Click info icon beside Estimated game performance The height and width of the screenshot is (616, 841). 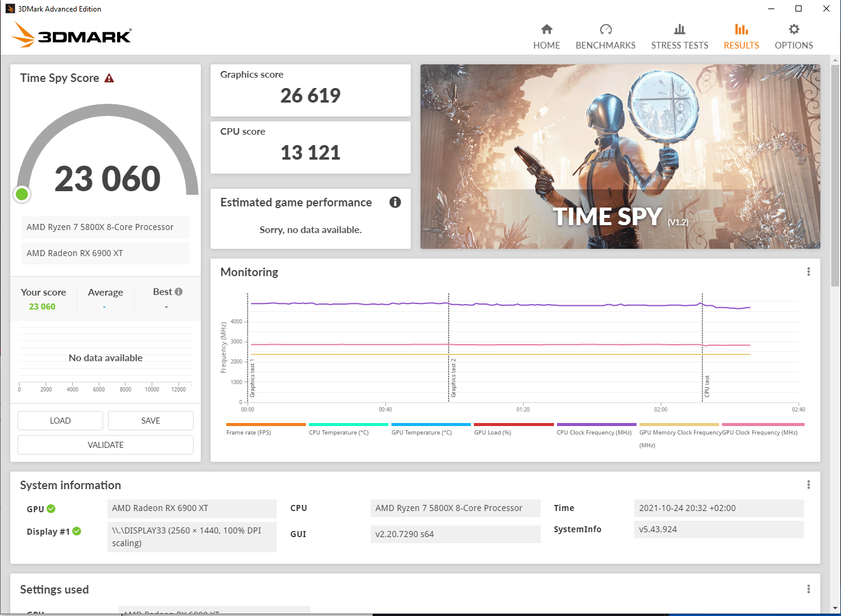pyautogui.click(x=395, y=202)
